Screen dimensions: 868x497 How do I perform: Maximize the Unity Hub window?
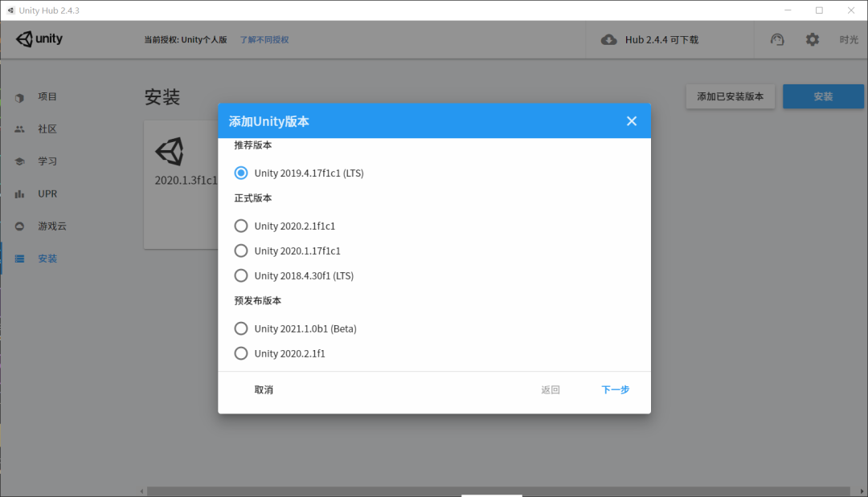tap(819, 10)
